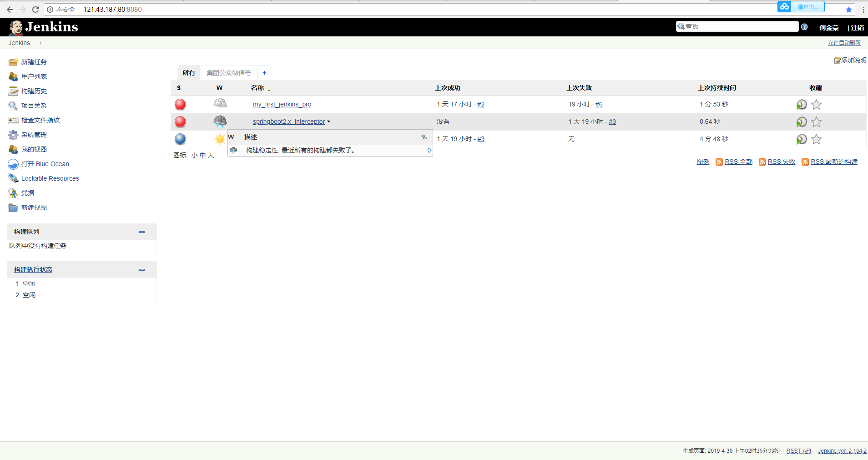Collapse the 构建执行状态 panel

(x=142, y=270)
